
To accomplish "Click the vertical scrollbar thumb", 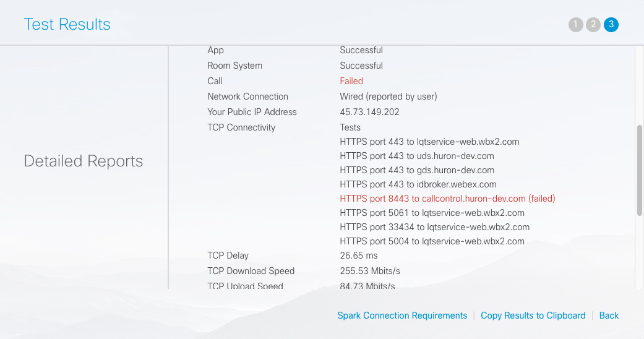I will [640, 170].
